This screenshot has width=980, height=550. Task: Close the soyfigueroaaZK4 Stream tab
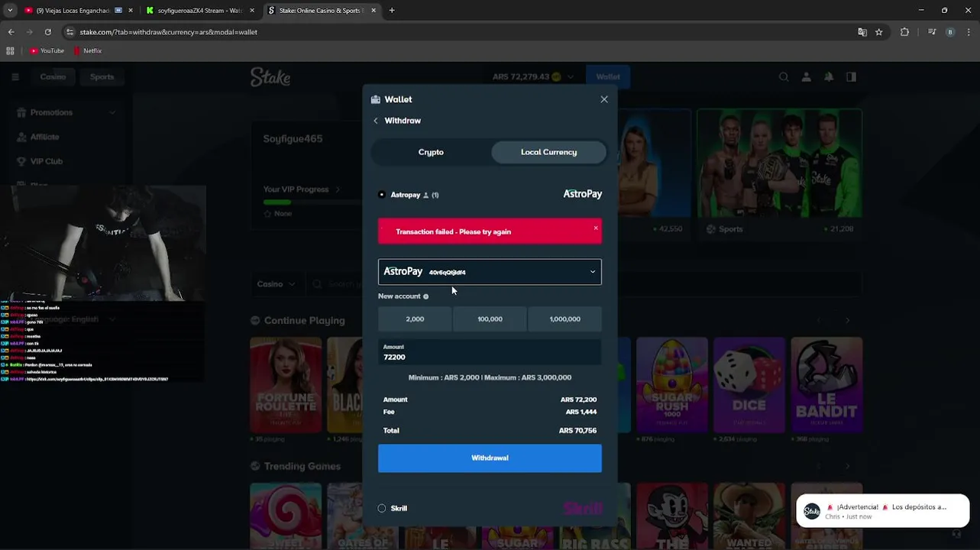pyautogui.click(x=252, y=11)
